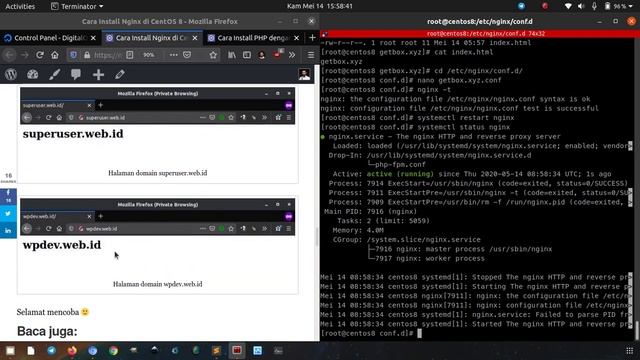This screenshot has height=360, width=640.
Task: Open the WordPress logo menu in admin bar
Action: [11, 74]
